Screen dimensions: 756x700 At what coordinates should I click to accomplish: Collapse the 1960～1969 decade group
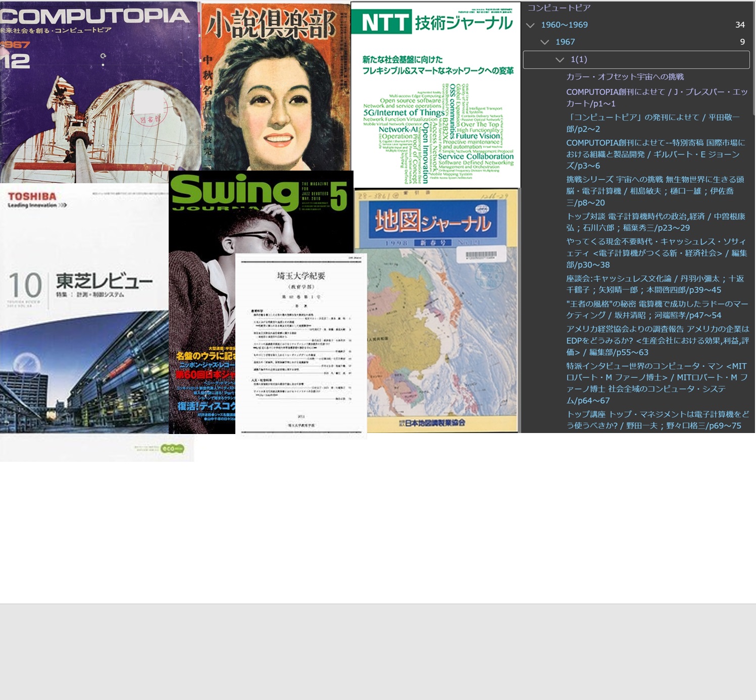[x=530, y=25]
